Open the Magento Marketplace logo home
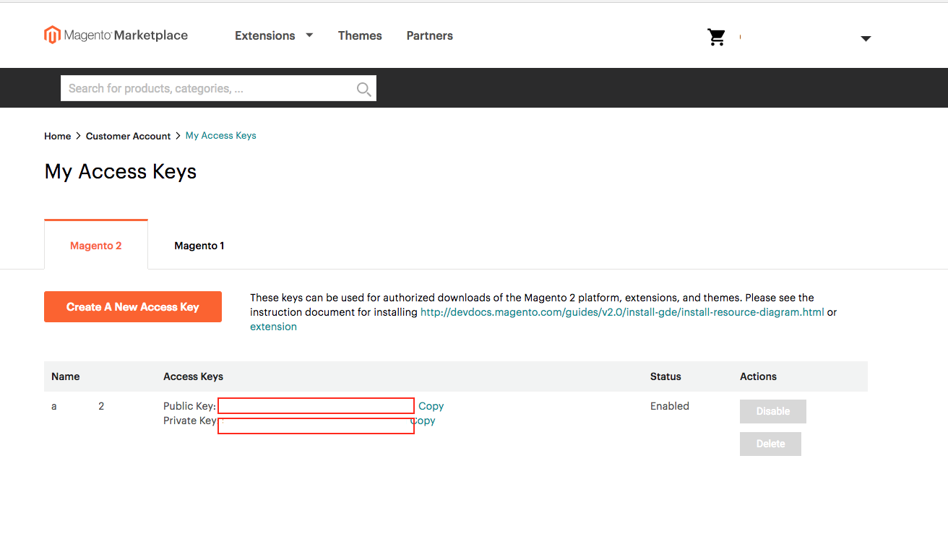Screen dimensions: 948x560 (116, 35)
